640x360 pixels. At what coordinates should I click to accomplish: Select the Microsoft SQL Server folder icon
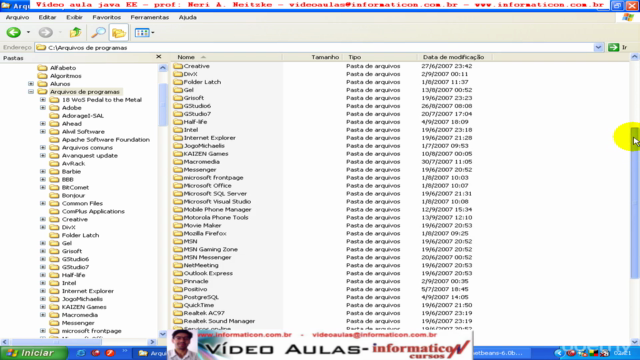(x=178, y=193)
